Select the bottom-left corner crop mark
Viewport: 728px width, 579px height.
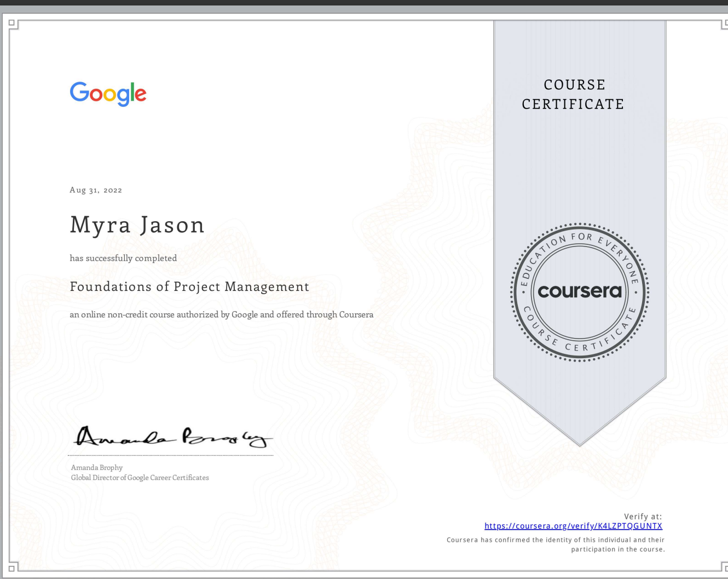pyautogui.click(x=12, y=570)
